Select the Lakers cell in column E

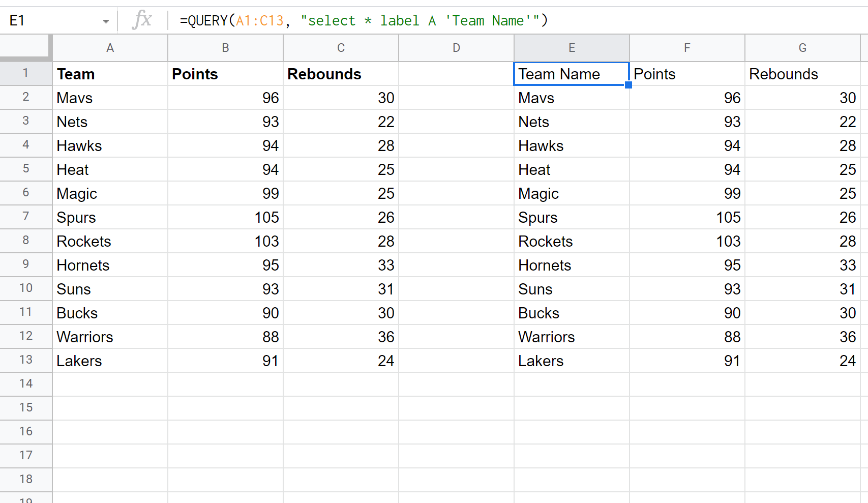coord(572,360)
